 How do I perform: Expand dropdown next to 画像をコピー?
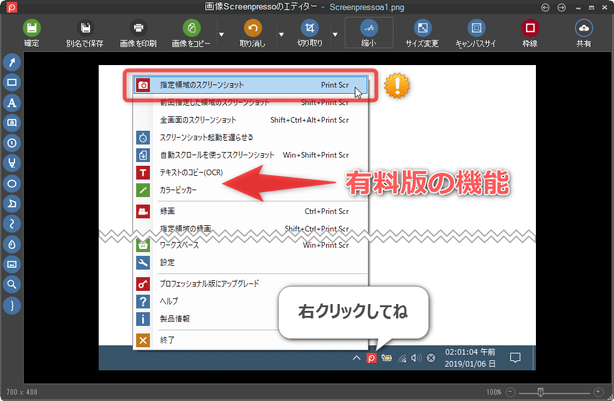point(221,34)
